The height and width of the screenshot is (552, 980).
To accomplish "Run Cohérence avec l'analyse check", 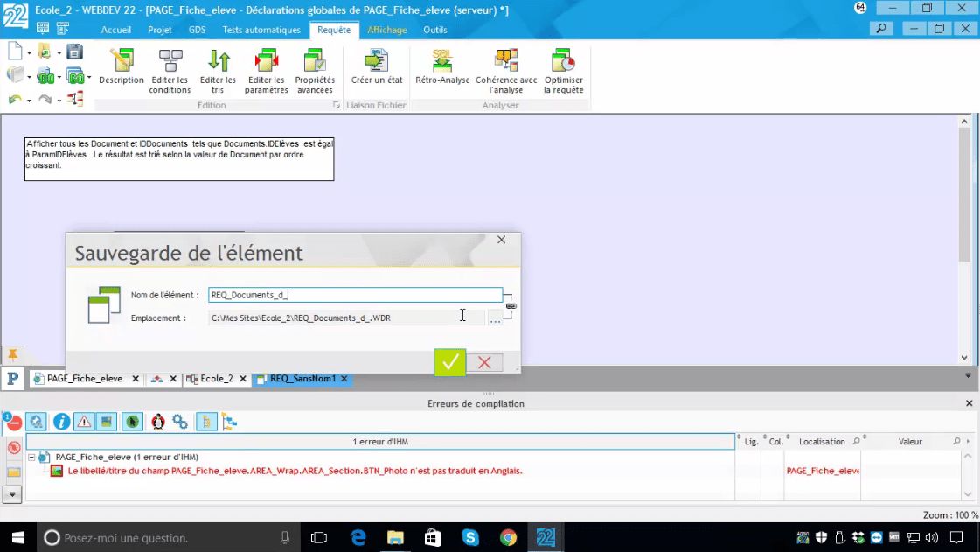I will 506,71.
